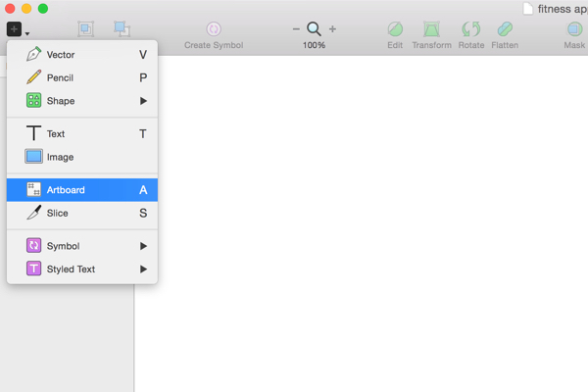Click the Styled Text submenu arrow
The width and height of the screenshot is (588, 392).
pos(143,269)
